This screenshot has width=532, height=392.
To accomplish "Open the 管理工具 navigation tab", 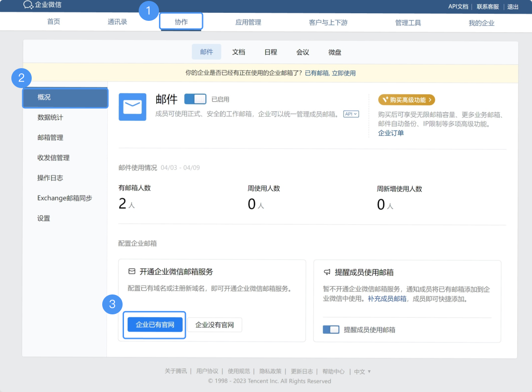I will (408, 23).
